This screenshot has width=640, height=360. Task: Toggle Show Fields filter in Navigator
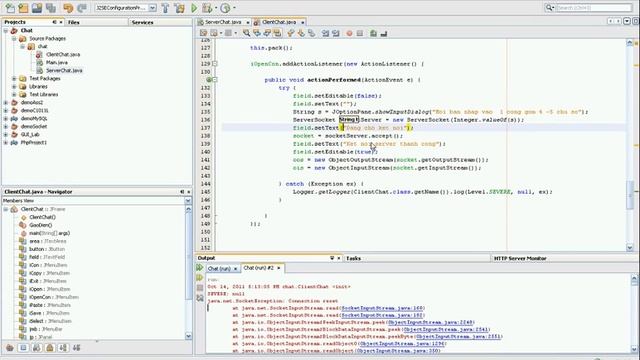(x=23, y=348)
